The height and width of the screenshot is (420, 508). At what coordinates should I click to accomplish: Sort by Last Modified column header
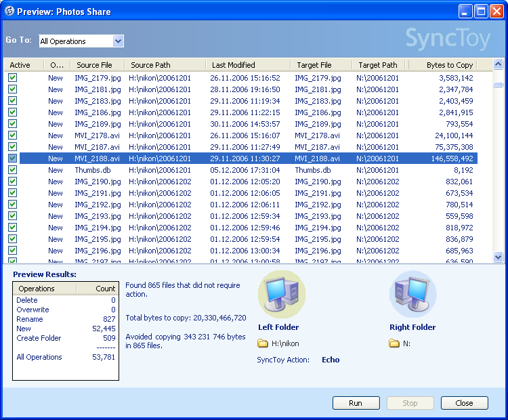[248, 65]
